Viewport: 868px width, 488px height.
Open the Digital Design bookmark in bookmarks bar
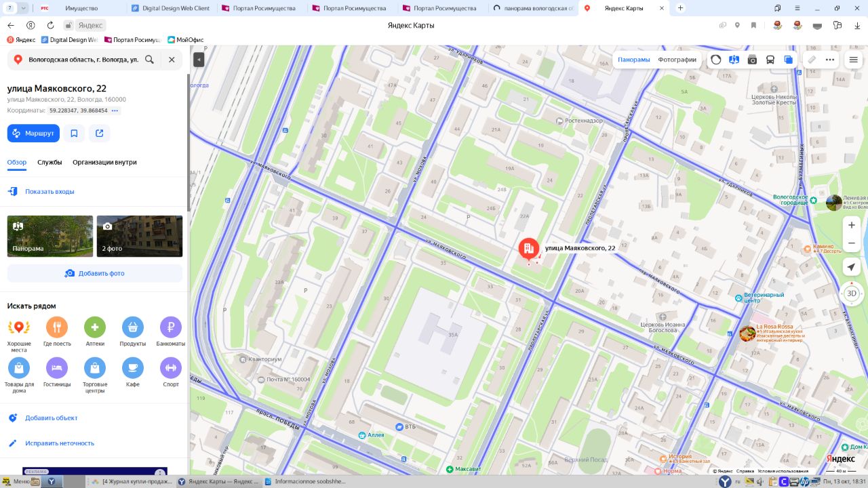coord(69,40)
